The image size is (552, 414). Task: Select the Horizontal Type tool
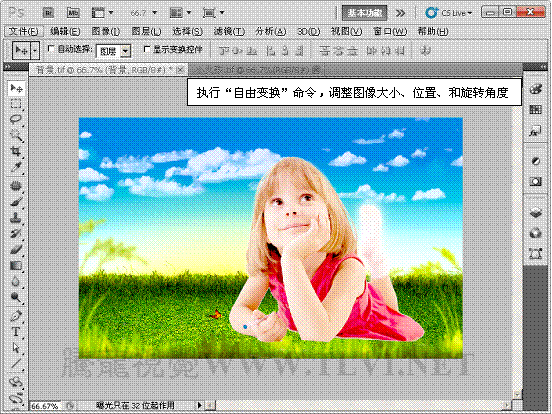pos(16,332)
